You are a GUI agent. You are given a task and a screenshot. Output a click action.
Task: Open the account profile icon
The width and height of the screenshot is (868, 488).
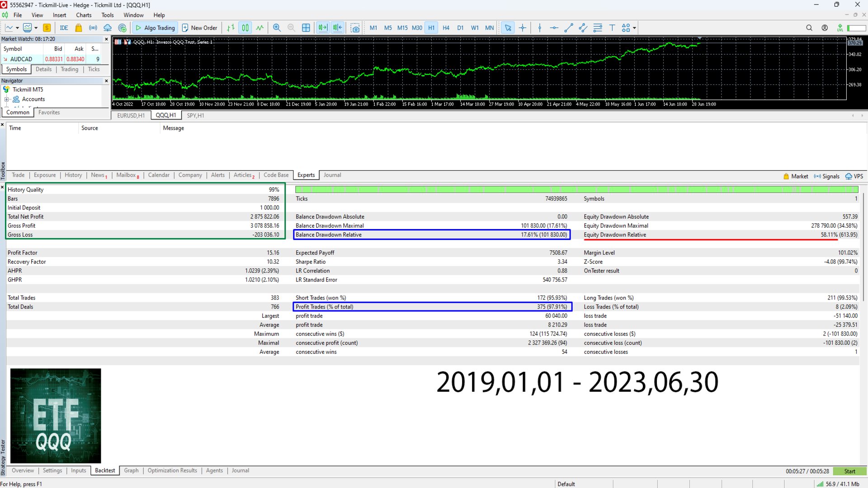click(825, 28)
